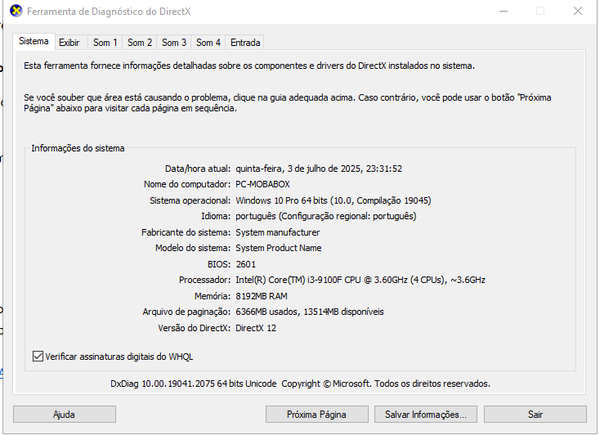Image resolution: width=600 pixels, height=436 pixels.
Task: Click the Idioma value português
Action: click(326, 216)
